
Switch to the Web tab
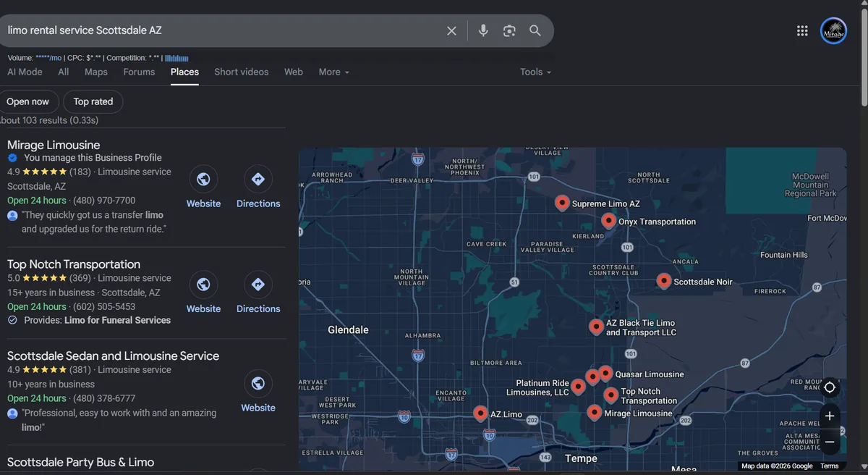coord(294,72)
